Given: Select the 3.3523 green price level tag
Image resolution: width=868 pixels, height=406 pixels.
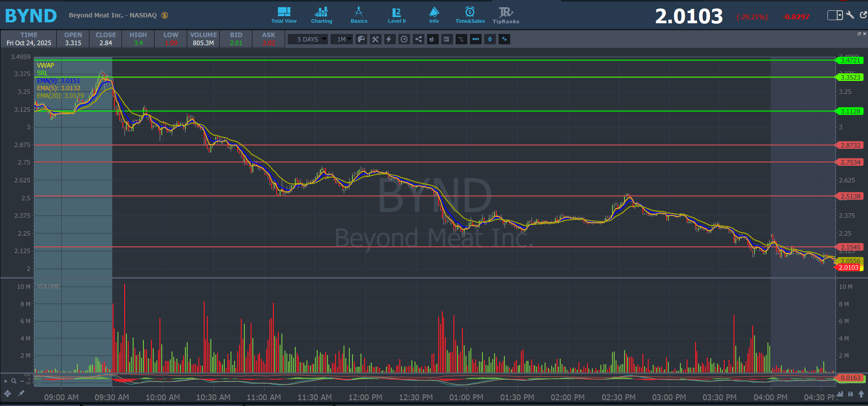Looking at the screenshot, I should click(x=850, y=77).
